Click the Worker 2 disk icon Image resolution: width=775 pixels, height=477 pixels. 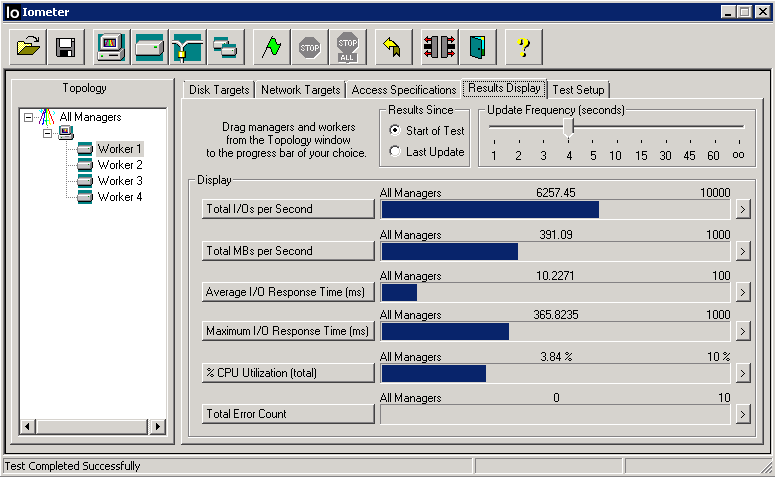pos(85,165)
